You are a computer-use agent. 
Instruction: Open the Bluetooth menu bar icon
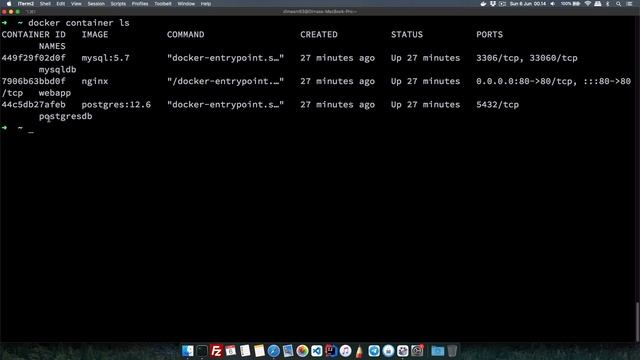coord(608,4)
